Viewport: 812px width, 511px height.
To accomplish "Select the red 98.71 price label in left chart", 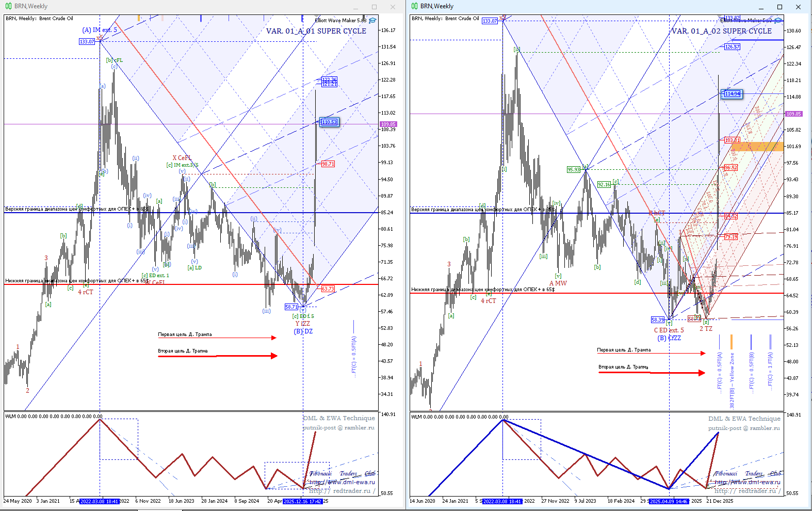I will [x=328, y=164].
